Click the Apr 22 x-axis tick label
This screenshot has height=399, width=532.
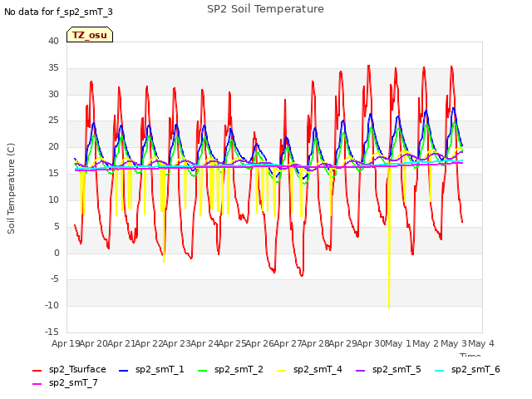(150, 343)
